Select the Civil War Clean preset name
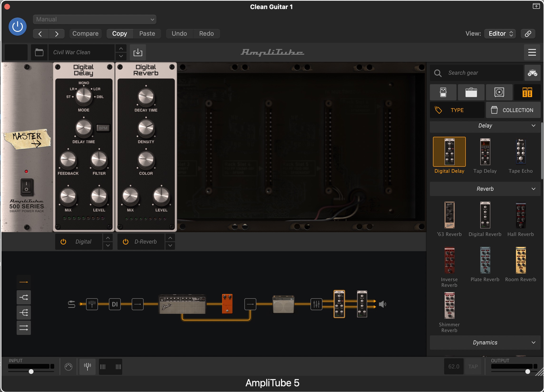The image size is (544, 392). 81,52
